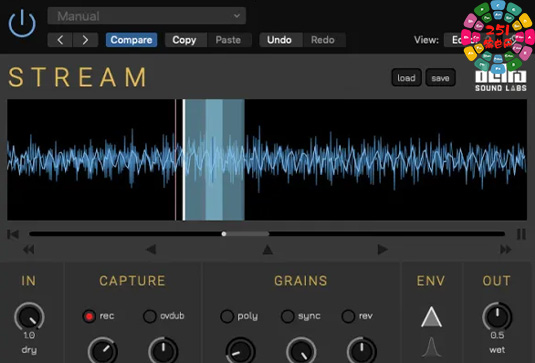Toggle the rev grains option
Viewport: 535px width, 363px height.
click(348, 316)
